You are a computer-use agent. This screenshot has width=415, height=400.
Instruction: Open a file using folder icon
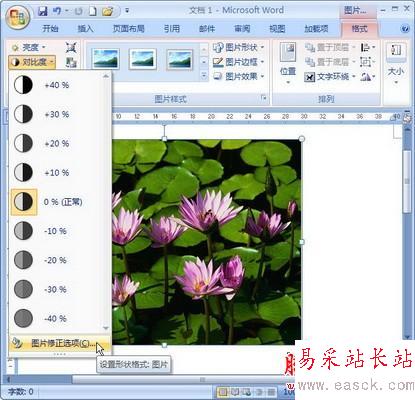pyautogui.click(x=108, y=12)
